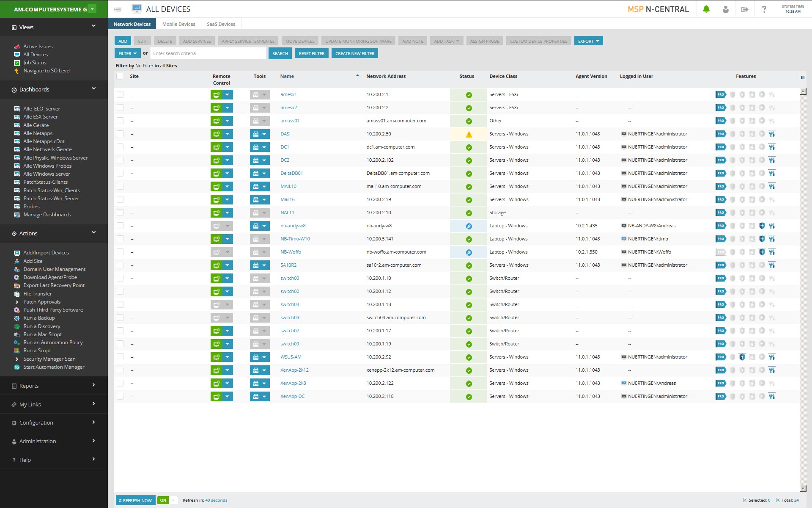
Task: Tick the select-all checkbox in the header
Action: click(120, 77)
